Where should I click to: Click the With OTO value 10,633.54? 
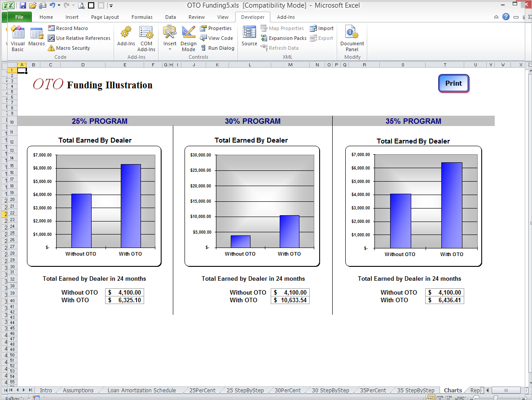(290, 300)
